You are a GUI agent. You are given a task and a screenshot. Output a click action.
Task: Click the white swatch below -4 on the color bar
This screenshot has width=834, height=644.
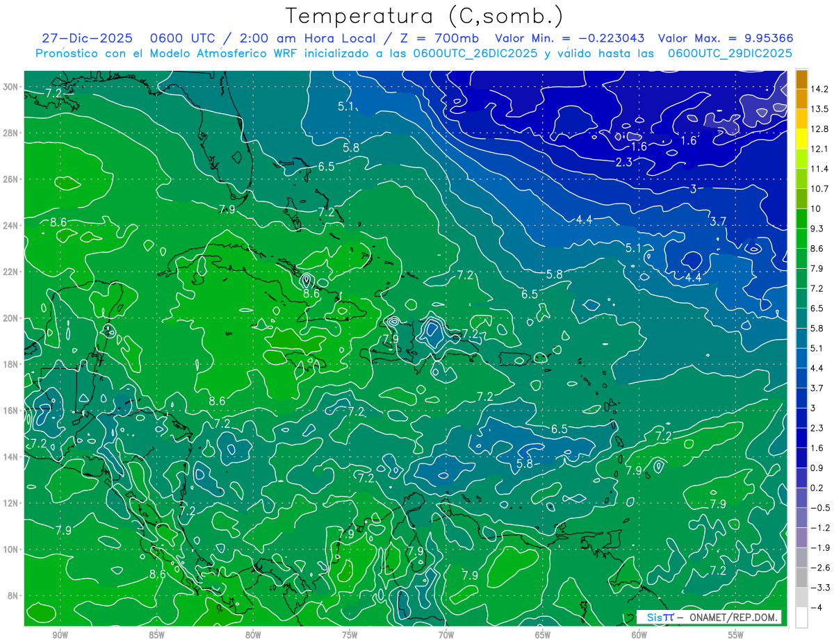click(x=801, y=617)
